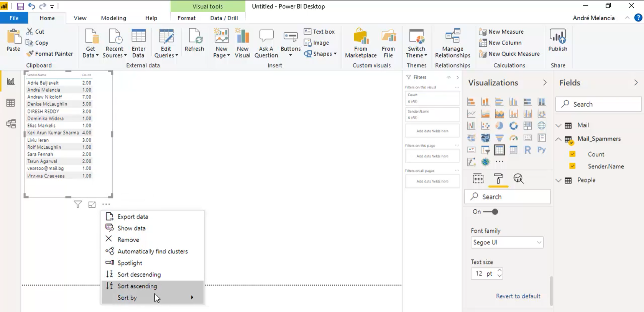Toggle the On switch in the Format pane

[x=491, y=212]
